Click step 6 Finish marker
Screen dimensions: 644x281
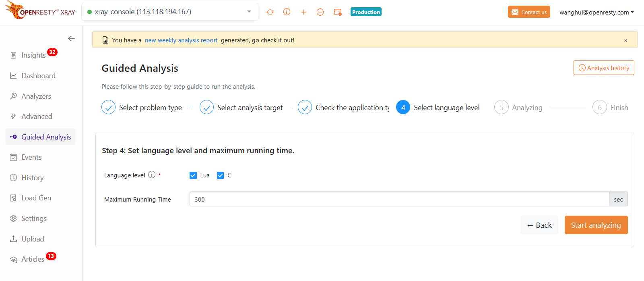tap(599, 107)
